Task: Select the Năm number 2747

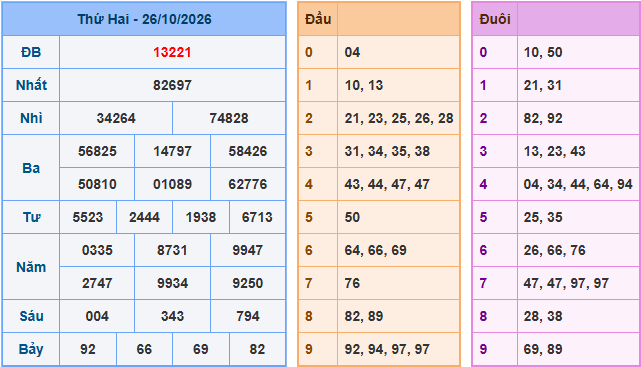Action: pos(97,283)
